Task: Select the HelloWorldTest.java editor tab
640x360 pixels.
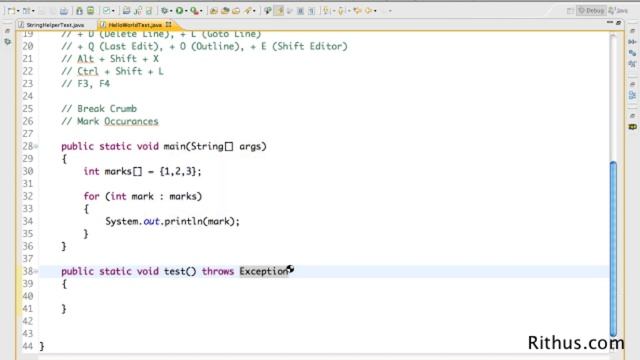Action: [135, 25]
